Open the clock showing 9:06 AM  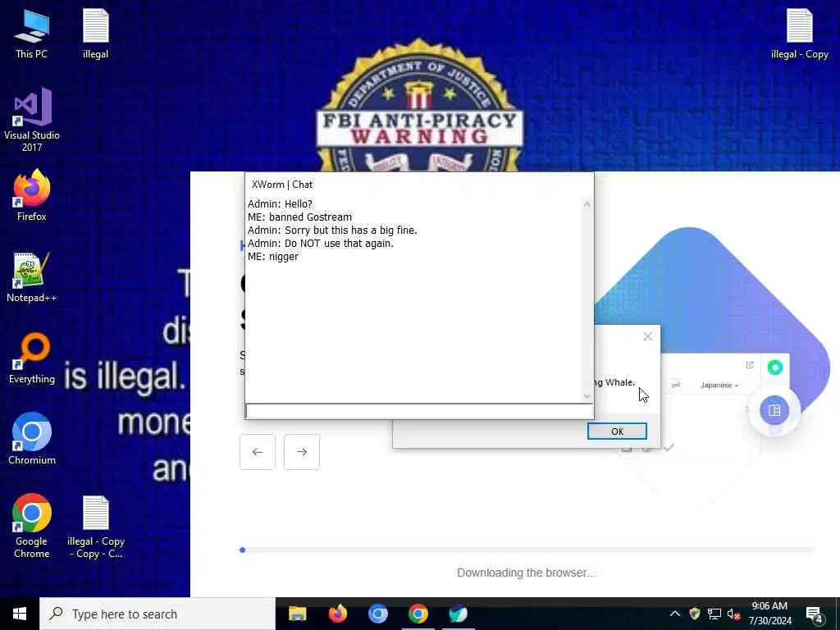pyautogui.click(x=769, y=614)
